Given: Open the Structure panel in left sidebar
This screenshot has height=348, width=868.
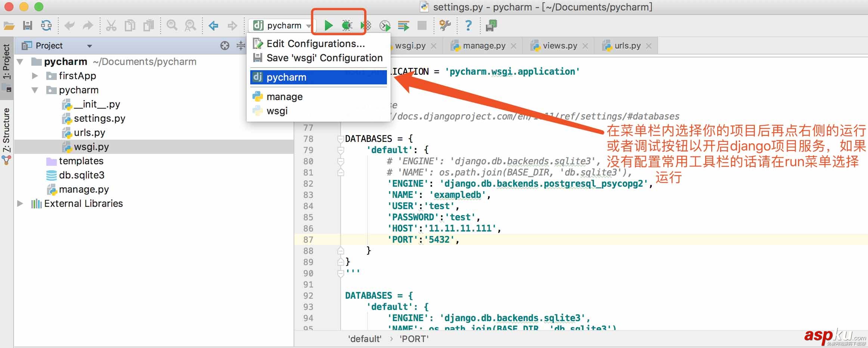Looking at the screenshot, I should click(6, 129).
